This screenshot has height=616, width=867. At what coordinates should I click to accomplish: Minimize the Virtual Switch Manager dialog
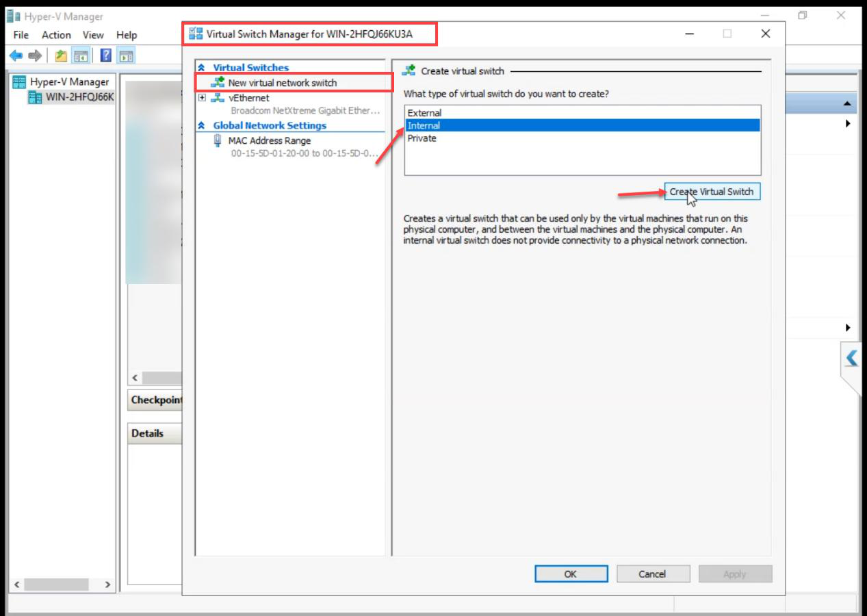[x=690, y=34]
